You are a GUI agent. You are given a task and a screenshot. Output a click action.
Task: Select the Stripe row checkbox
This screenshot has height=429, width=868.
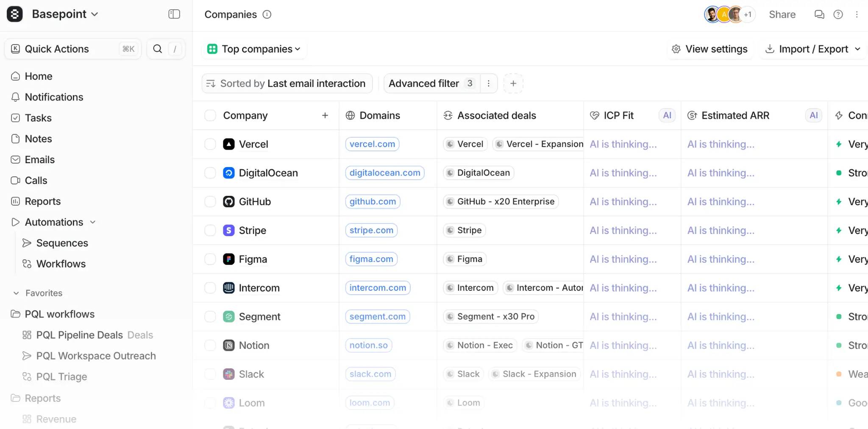click(x=210, y=230)
